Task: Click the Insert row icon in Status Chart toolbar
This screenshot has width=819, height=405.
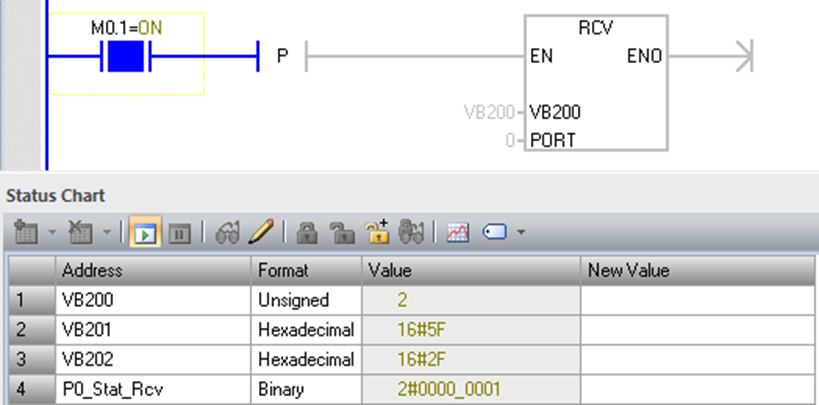Action: (26, 232)
